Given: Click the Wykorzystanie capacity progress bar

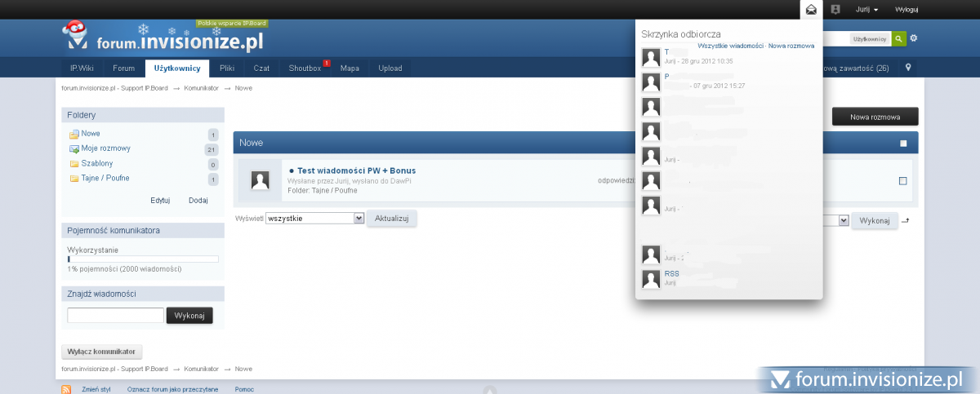Looking at the screenshot, I should click(143, 259).
